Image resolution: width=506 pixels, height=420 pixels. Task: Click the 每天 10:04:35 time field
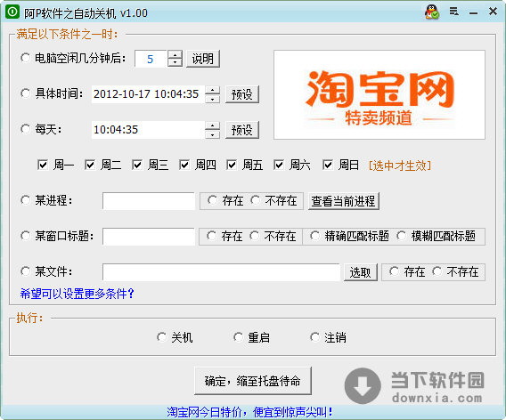[x=148, y=130]
